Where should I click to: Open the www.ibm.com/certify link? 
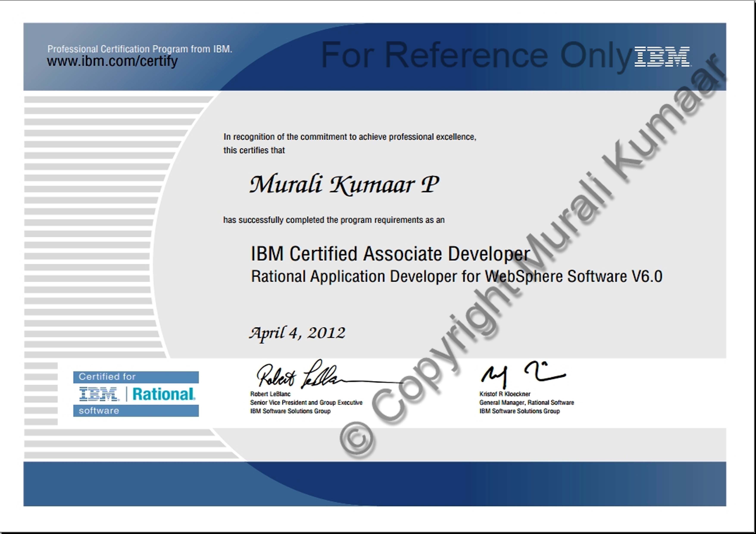click(112, 61)
